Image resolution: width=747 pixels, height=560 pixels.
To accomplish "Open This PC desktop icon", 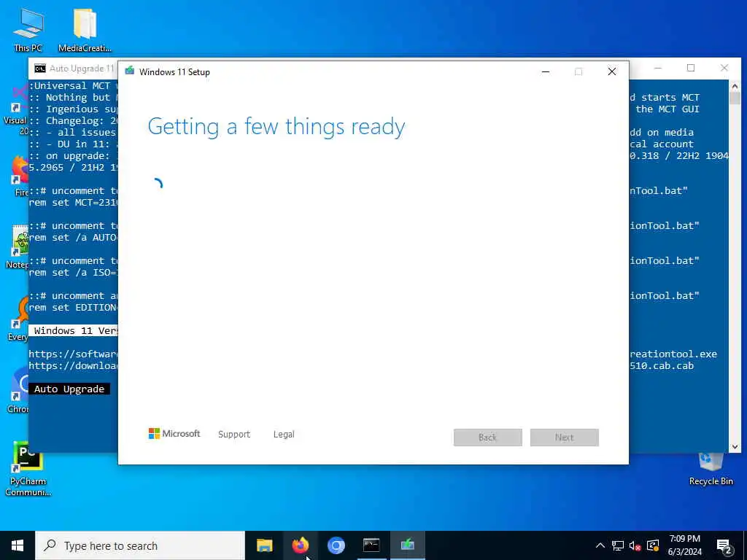I will [x=28, y=29].
